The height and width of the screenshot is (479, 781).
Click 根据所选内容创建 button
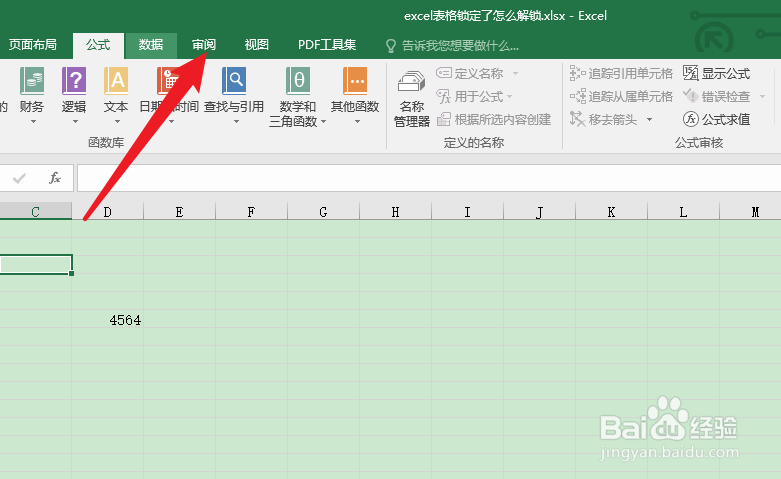494,120
